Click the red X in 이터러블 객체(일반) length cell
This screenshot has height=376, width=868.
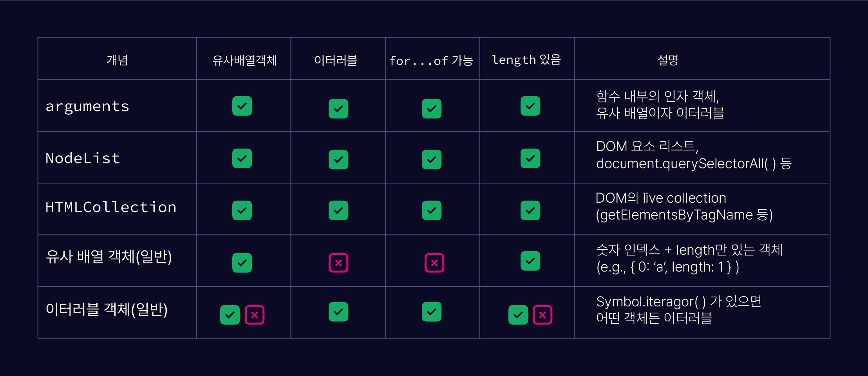click(x=542, y=315)
